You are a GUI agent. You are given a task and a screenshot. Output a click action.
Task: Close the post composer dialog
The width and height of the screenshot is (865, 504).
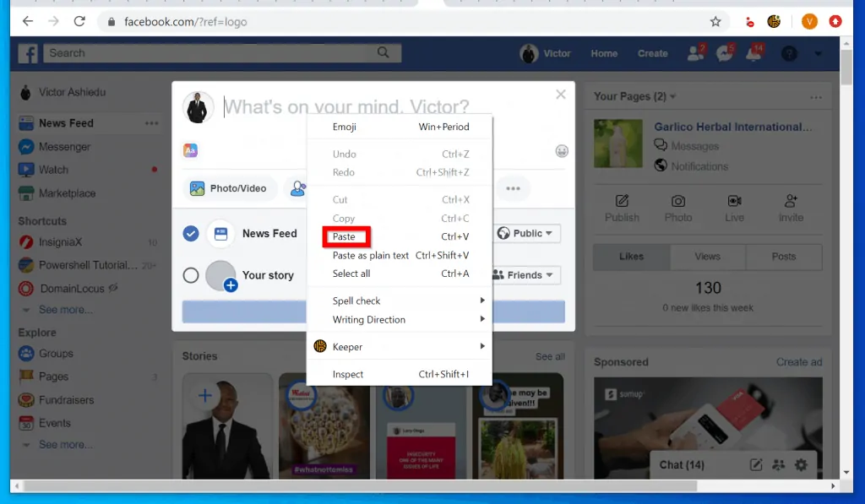pyautogui.click(x=561, y=95)
